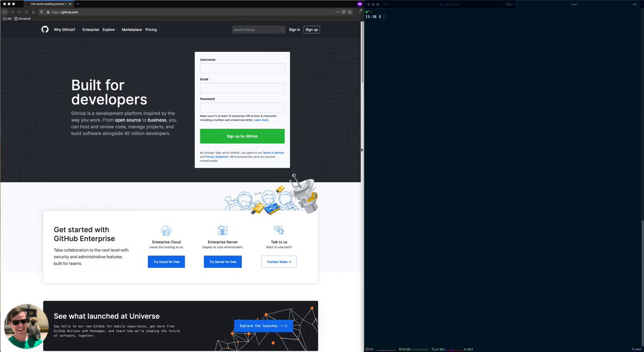Go back with the browser back arrow
The width and height of the screenshot is (644, 352).
5,12
